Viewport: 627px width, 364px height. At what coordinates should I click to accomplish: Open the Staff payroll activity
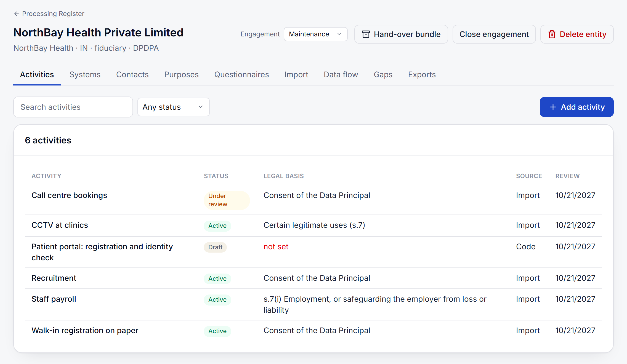[54, 299]
